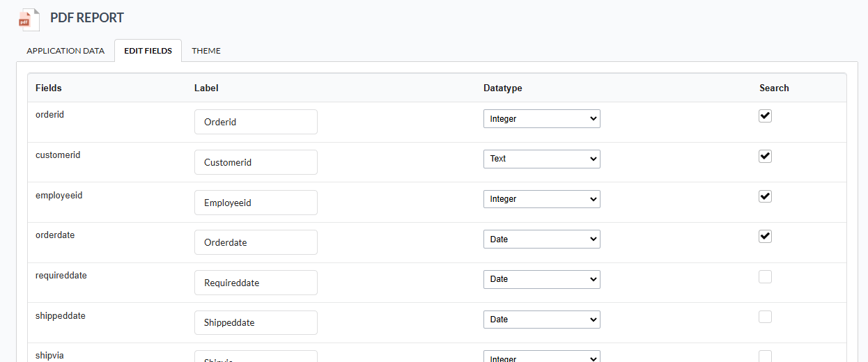Open the orderid Datatype dropdown

(x=541, y=119)
